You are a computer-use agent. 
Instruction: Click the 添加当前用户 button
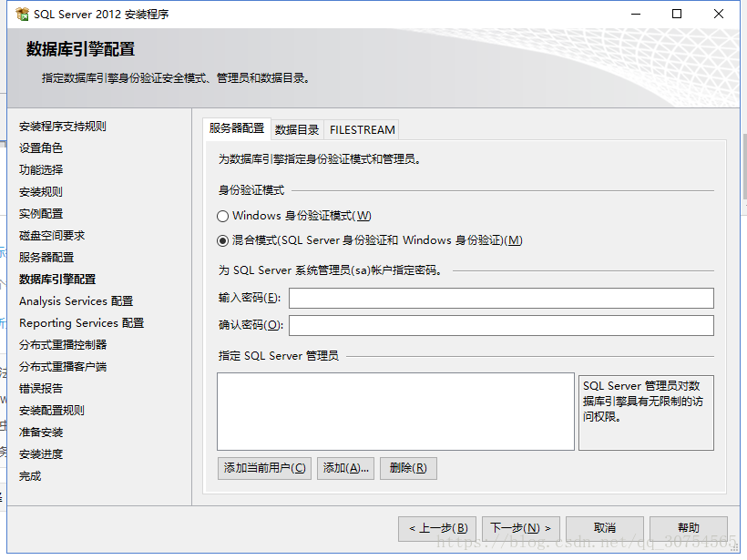(x=264, y=468)
